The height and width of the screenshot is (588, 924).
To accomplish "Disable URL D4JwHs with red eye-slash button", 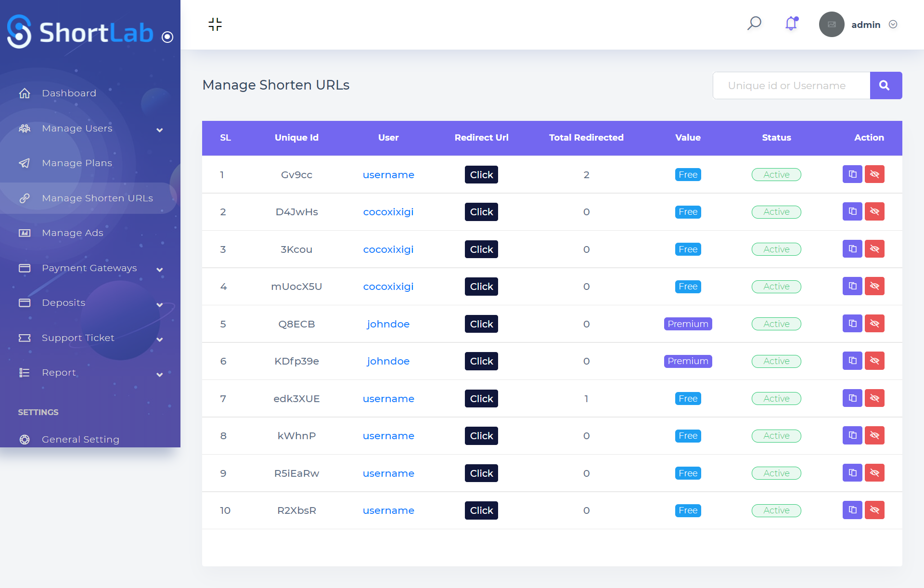I will 874,211.
